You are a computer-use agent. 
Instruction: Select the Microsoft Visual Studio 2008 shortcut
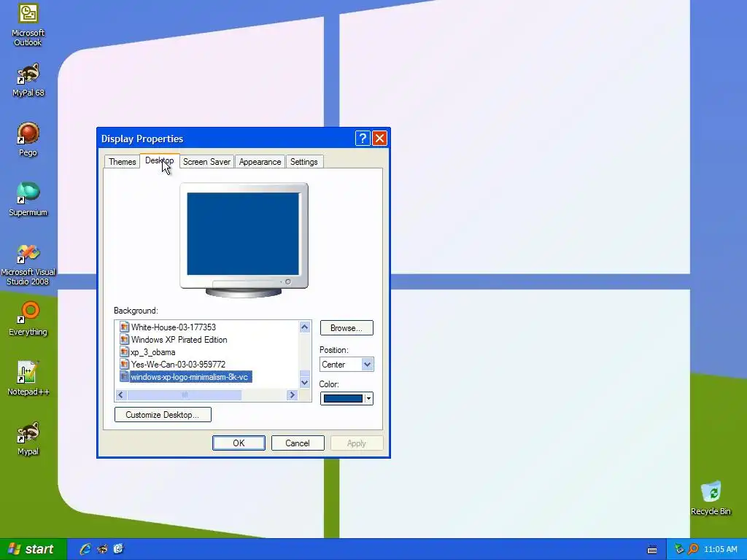coord(28,265)
